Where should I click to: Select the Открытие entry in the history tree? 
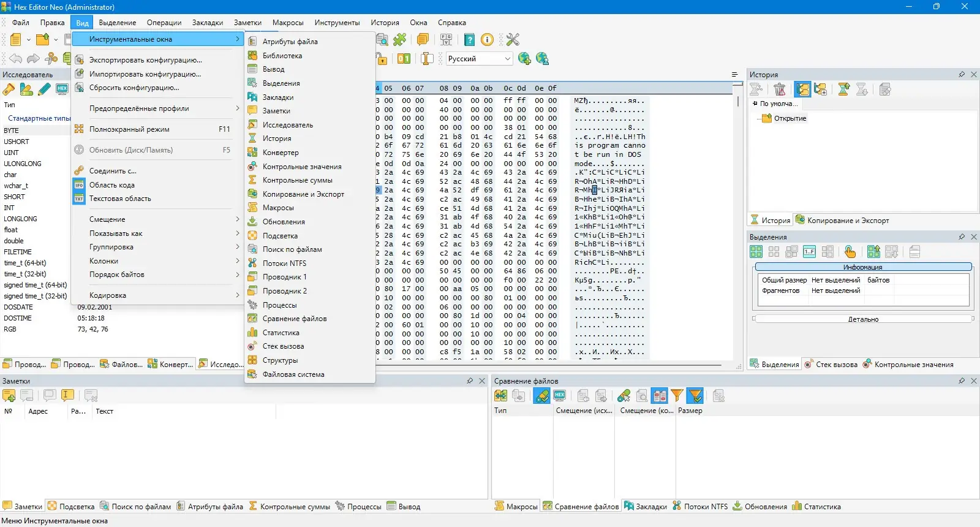(x=790, y=118)
